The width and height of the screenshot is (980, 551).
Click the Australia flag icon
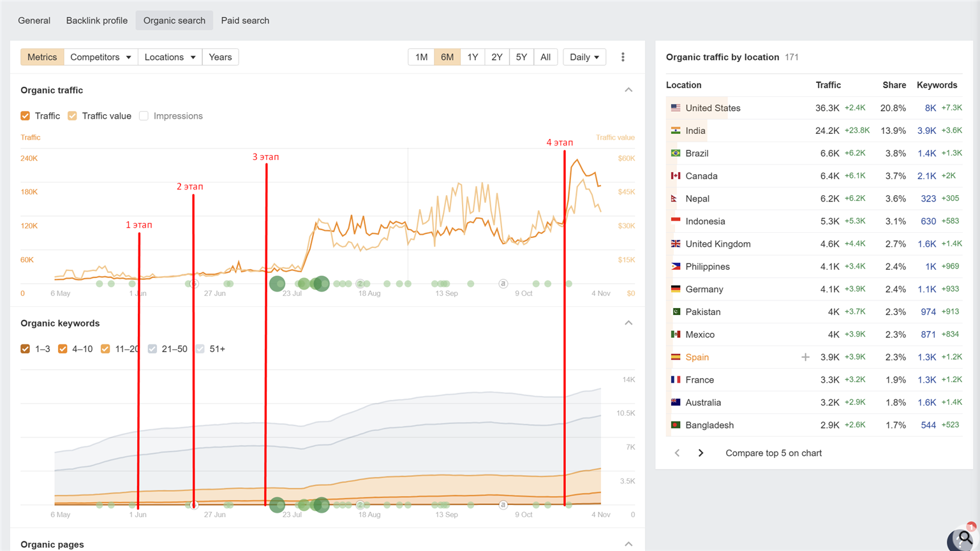click(x=676, y=402)
